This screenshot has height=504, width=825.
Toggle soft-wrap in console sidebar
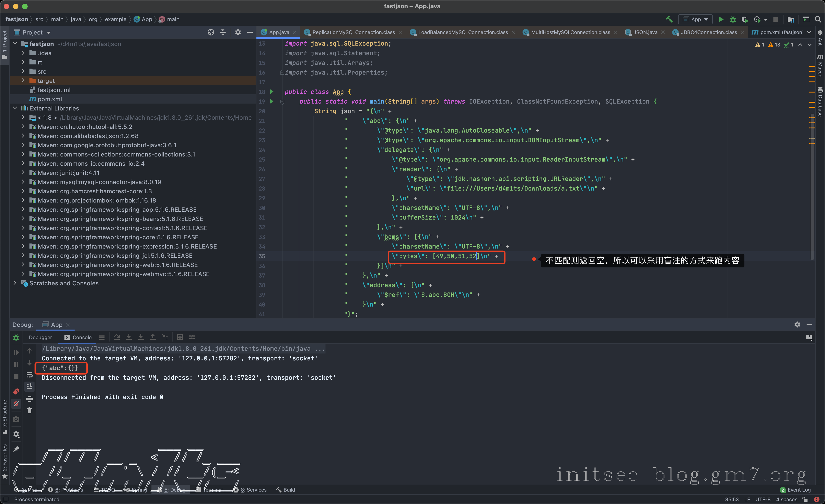[29, 374]
